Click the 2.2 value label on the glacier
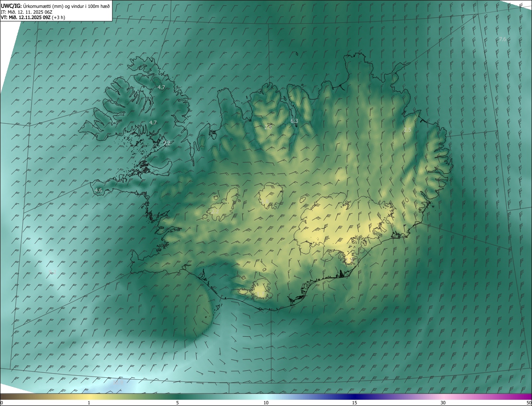Image resolution: width=532 pixels, height=406 pixels. point(215,211)
